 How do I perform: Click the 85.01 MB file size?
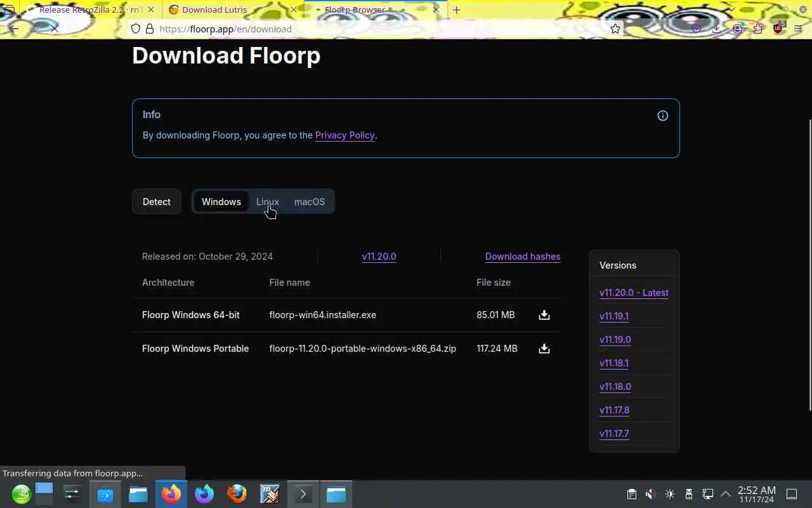pos(495,315)
